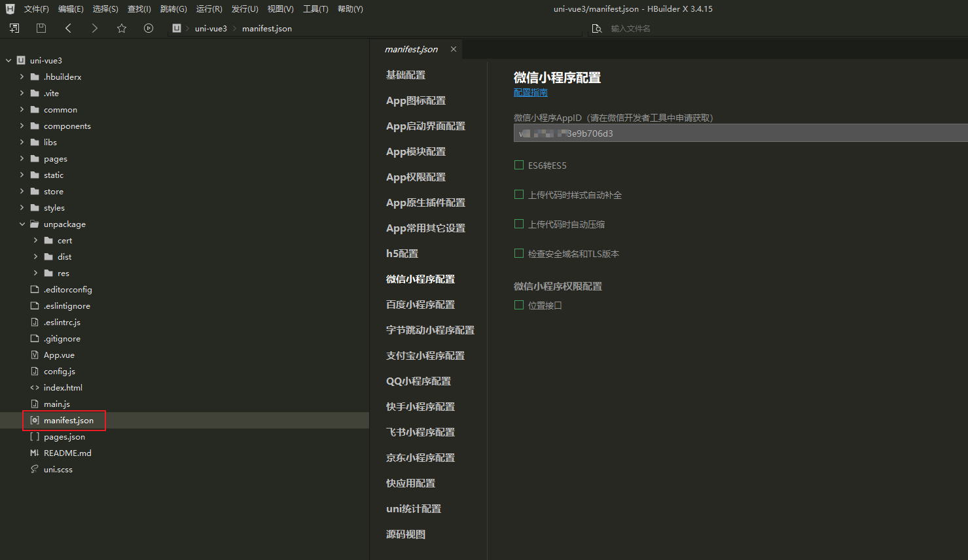Toggle 上传代码时自动压缩 checkbox
The image size is (968, 560).
(519, 224)
